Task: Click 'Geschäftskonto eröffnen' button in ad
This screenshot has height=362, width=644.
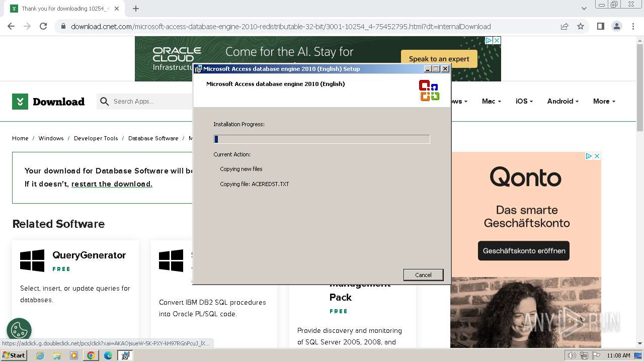Action: [524, 251]
